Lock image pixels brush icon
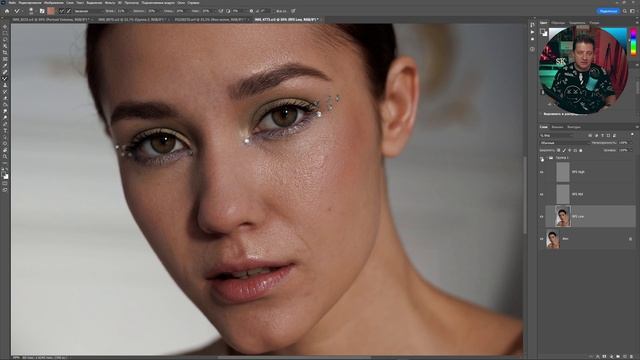 564,150
